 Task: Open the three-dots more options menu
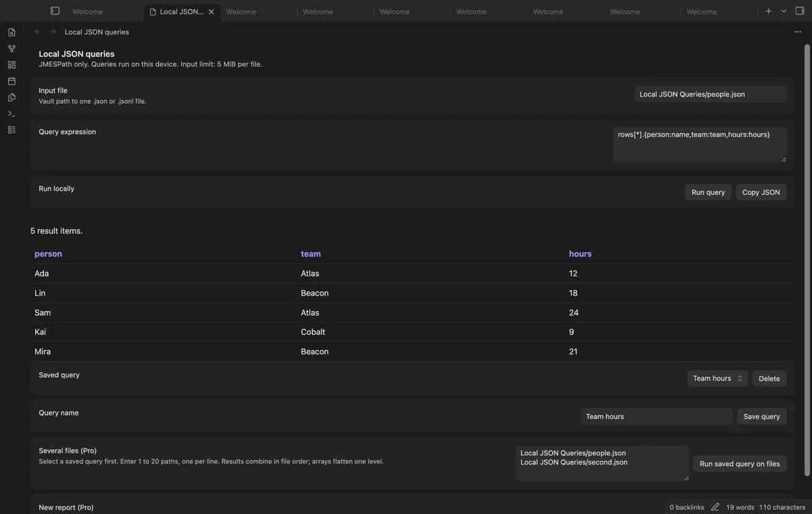point(797,32)
